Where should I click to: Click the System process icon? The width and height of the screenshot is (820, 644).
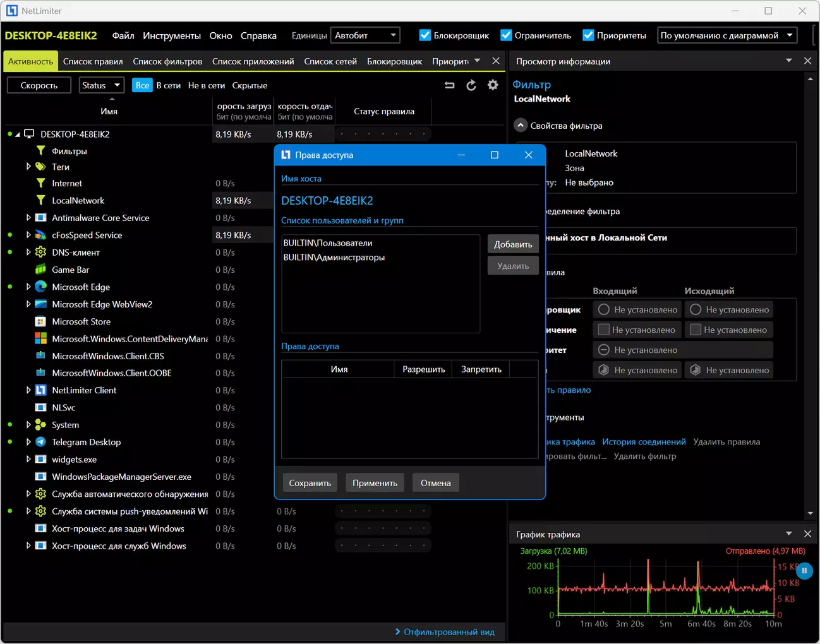(40, 425)
